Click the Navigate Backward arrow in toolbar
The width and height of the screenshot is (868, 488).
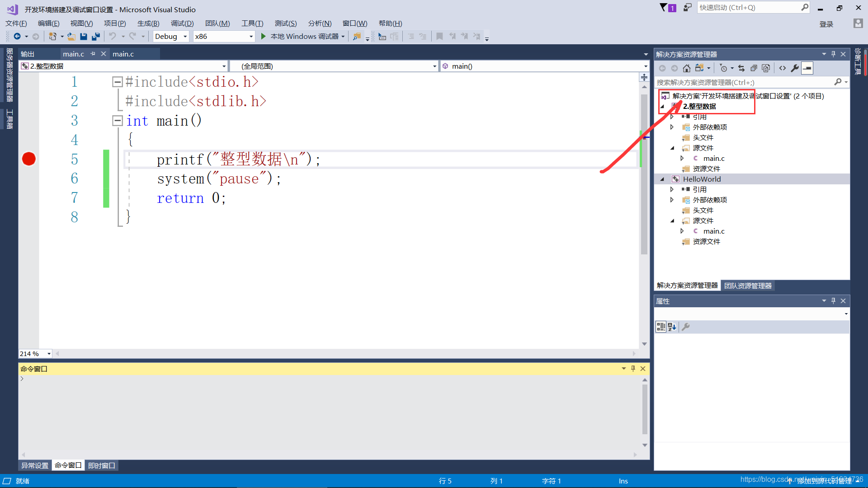17,36
